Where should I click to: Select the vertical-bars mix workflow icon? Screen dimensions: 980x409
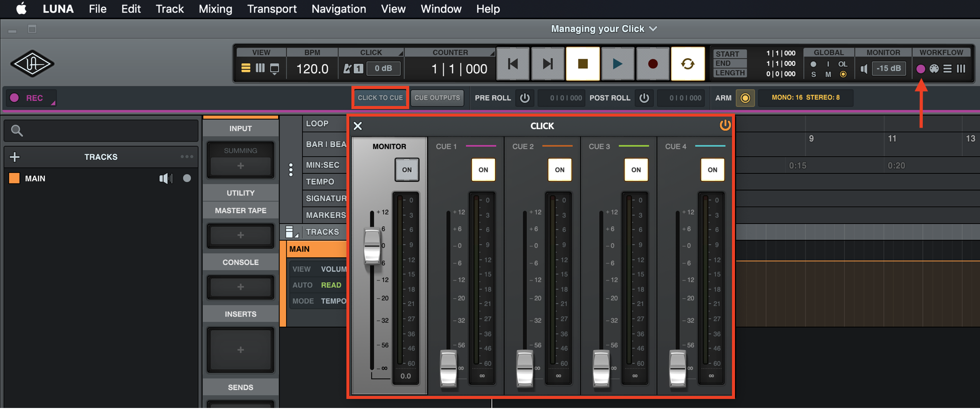coord(961,68)
